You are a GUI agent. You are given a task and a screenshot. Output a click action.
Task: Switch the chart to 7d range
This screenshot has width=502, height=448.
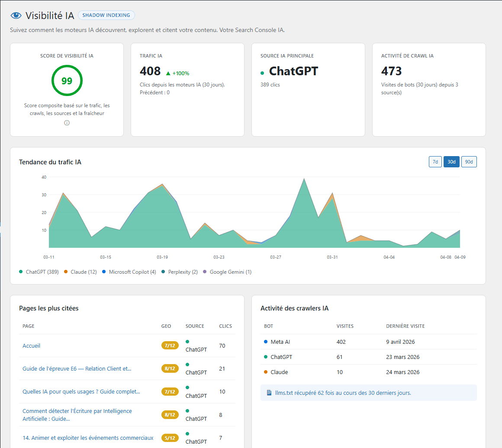point(435,162)
